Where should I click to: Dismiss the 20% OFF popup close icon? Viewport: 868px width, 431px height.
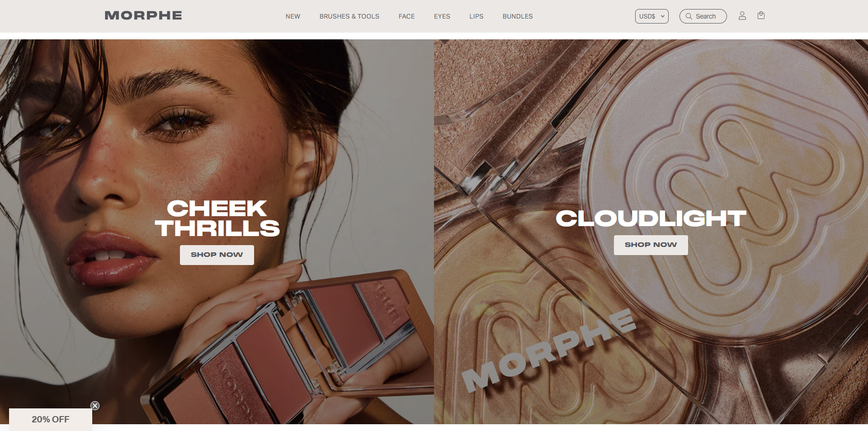[x=95, y=406]
